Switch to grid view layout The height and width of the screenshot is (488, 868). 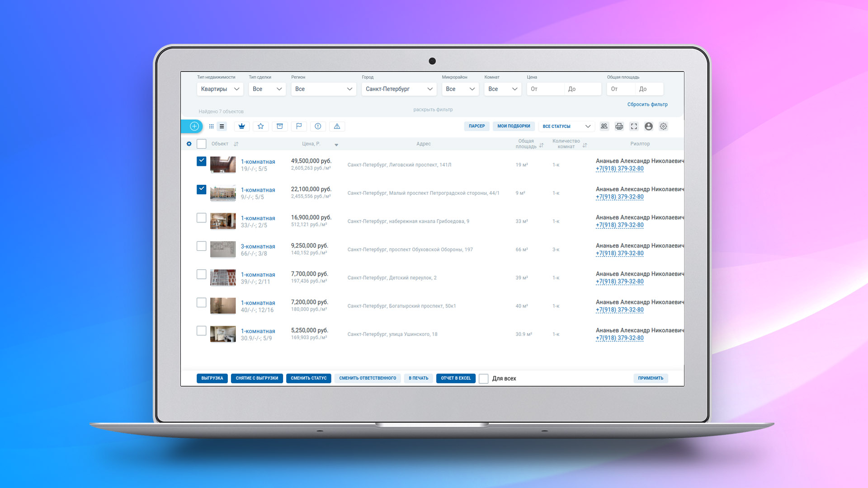211,127
